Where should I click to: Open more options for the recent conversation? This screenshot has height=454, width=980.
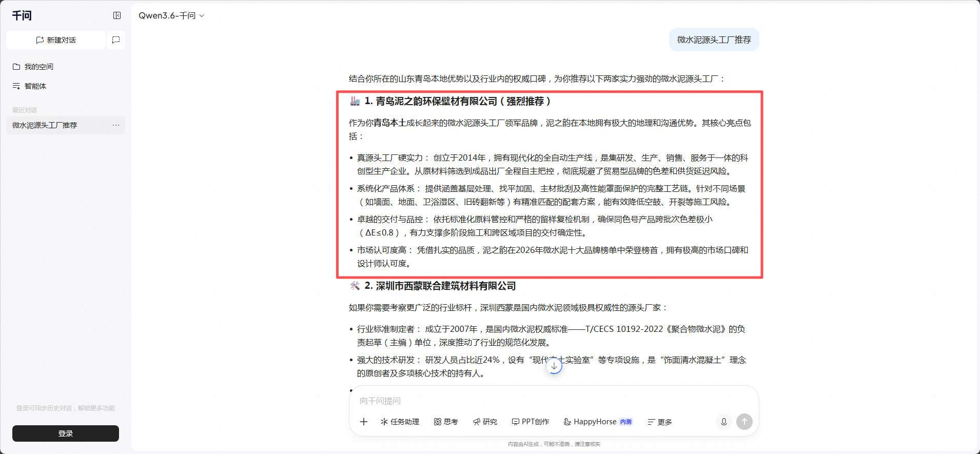click(x=116, y=125)
